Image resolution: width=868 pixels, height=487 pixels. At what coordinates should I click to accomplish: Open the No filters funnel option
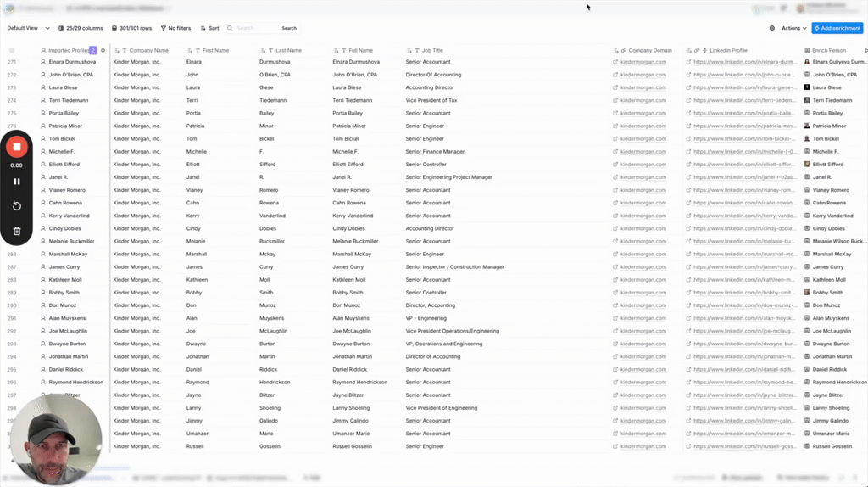pyautogui.click(x=175, y=28)
